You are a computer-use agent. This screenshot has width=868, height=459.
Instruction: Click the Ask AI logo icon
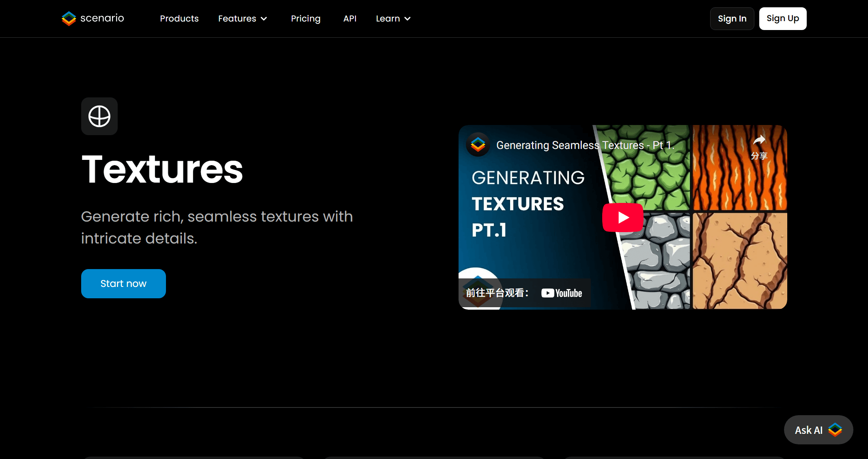[x=835, y=430]
